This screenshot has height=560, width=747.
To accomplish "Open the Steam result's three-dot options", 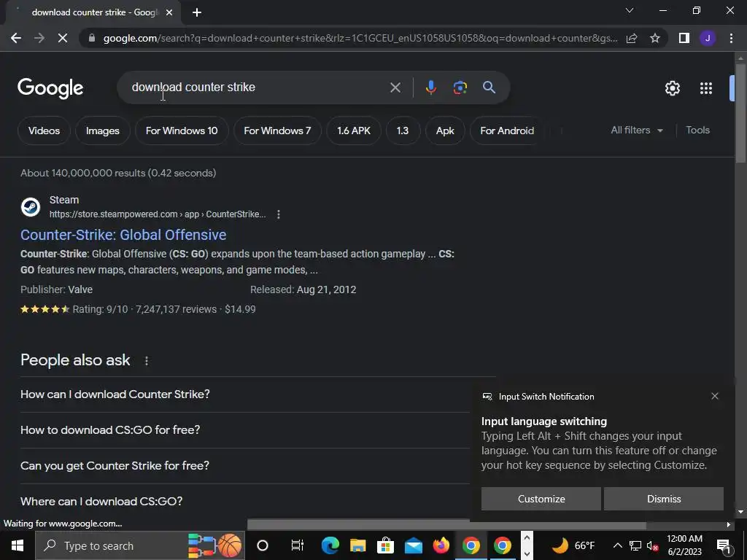I will 279,215.
